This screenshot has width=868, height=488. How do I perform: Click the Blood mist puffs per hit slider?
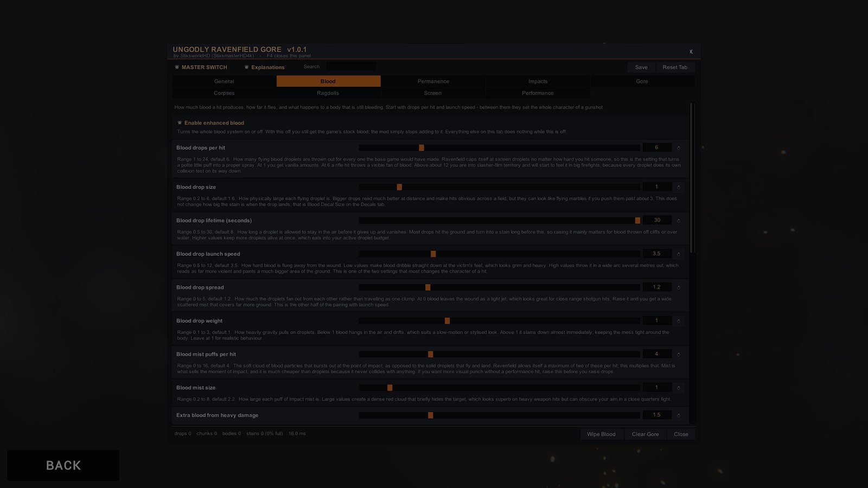tap(499, 355)
